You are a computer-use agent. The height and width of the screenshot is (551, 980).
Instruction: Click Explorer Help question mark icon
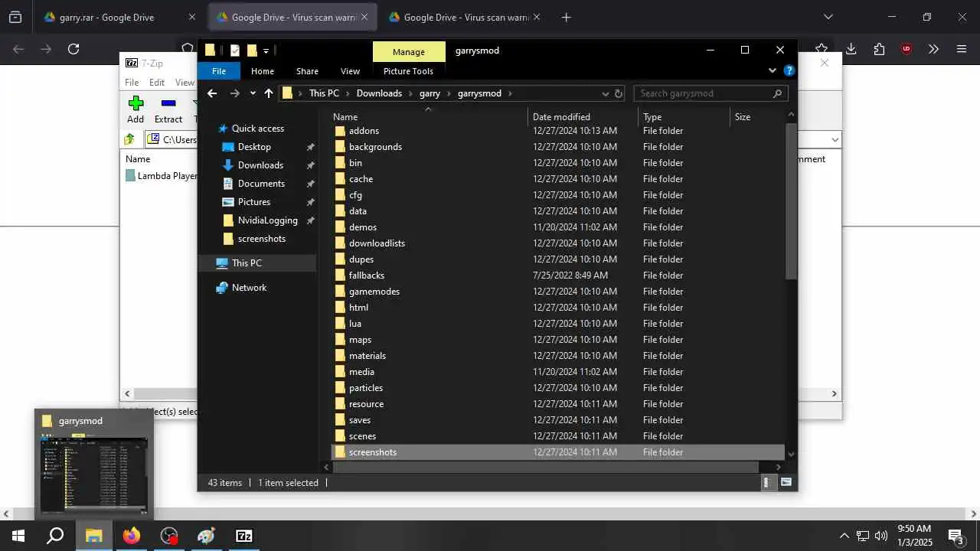[x=789, y=70]
